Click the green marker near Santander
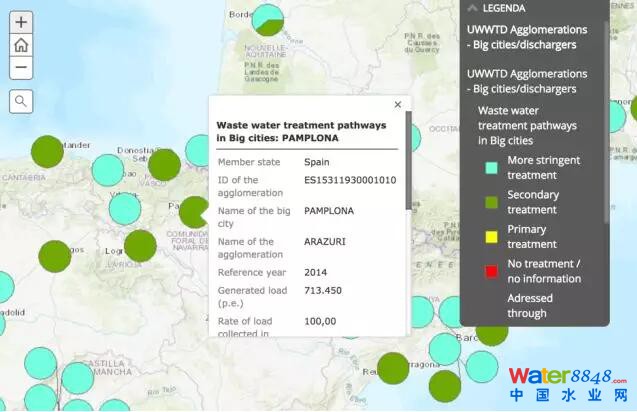Image resolution: width=637 pixels, height=412 pixels. 47,152
